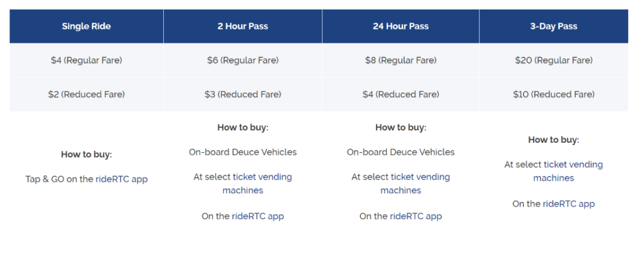Screen dimensions: 644x253
Task: Select the 3-Day Pass column header
Action: [x=554, y=27]
